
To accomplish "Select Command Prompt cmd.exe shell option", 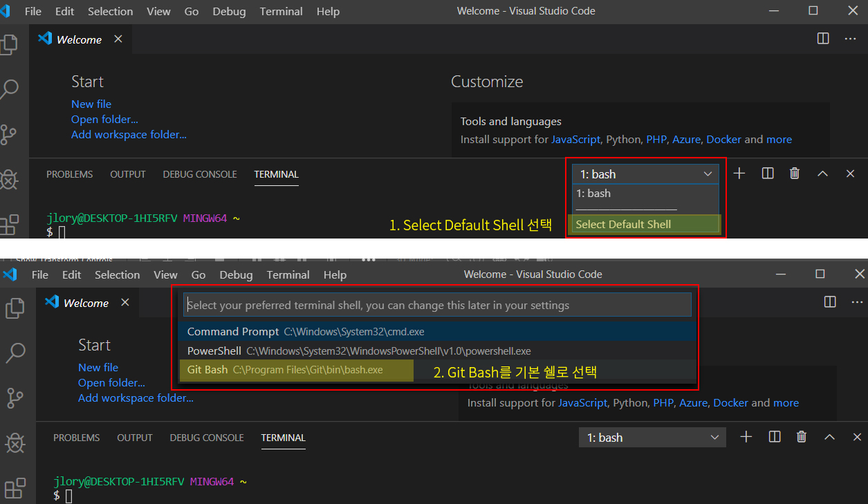I will pyautogui.click(x=437, y=332).
